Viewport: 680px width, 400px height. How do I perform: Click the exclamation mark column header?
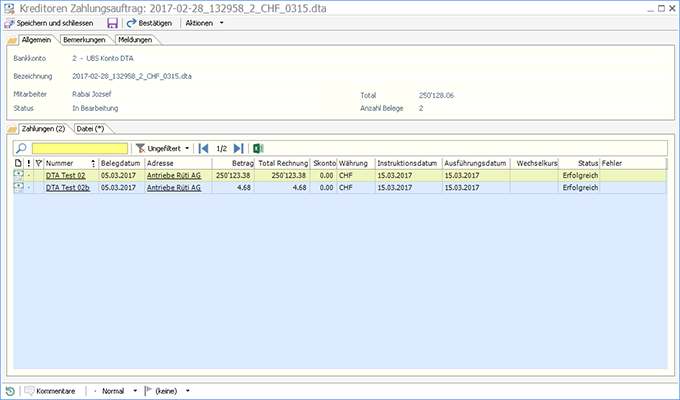(29, 164)
